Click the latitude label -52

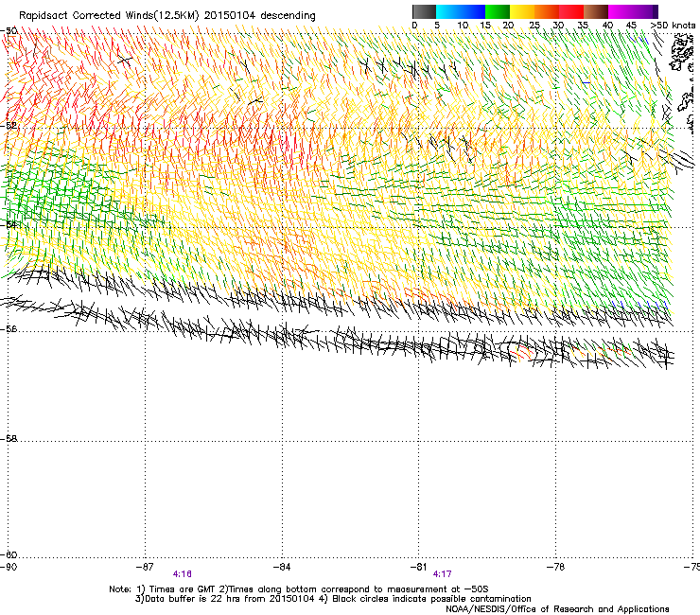click(9, 126)
